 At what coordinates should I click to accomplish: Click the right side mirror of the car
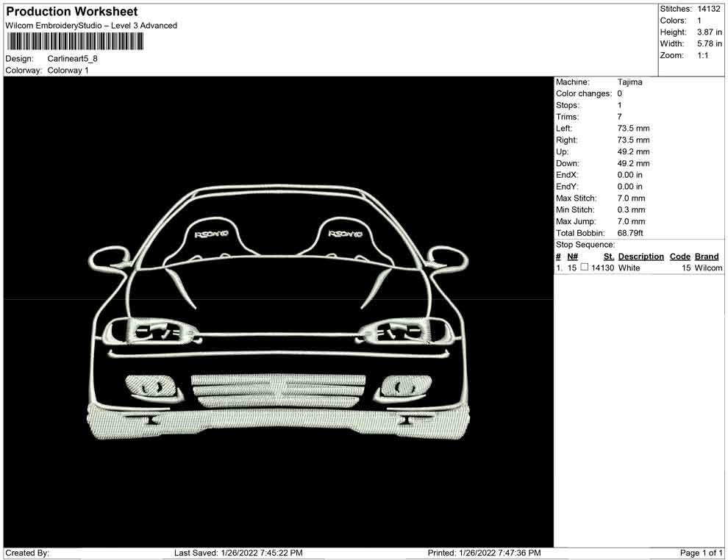tap(447, 256)
